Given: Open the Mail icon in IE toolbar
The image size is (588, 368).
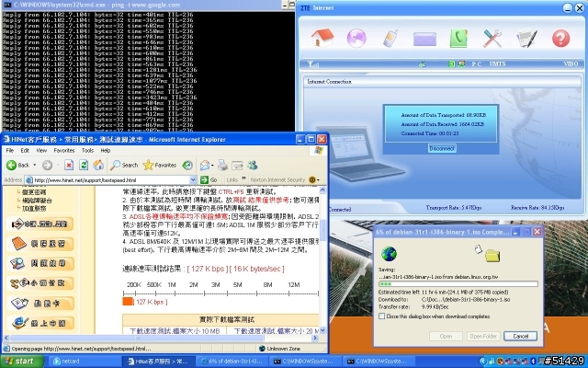Looking at the screenshot, I should 205,165.
